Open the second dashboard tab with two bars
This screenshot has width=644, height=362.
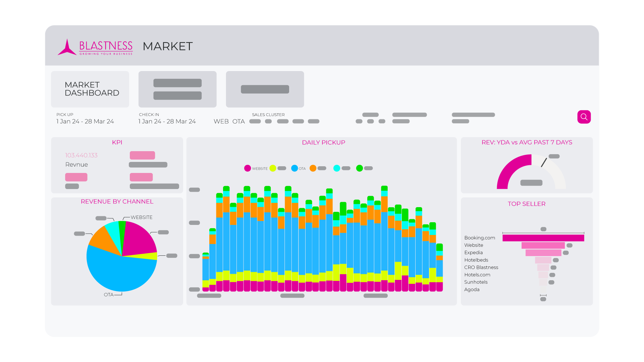pos(177,89)
